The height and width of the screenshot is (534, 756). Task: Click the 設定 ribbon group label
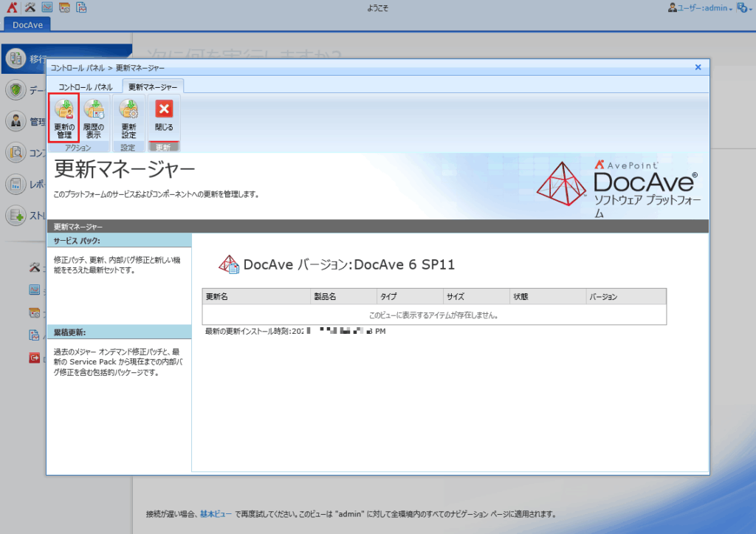[128, 148]
